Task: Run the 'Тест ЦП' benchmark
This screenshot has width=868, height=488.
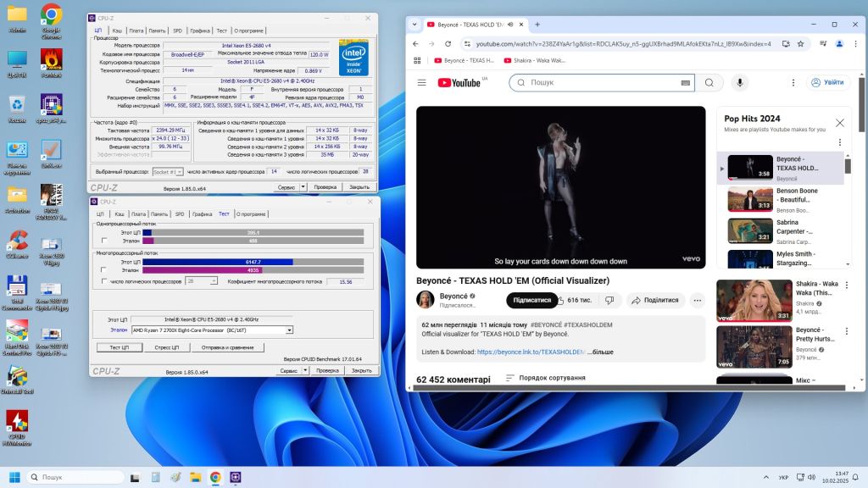Action: [x=119, y=347]
